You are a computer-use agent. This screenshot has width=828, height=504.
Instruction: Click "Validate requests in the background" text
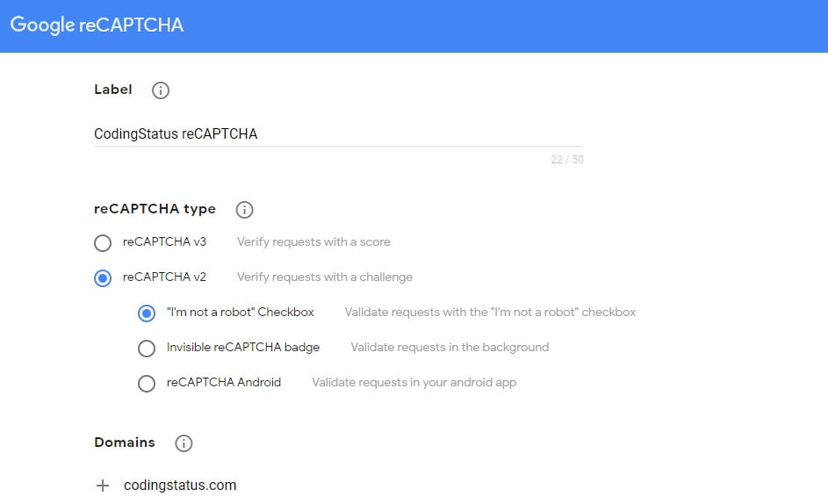[x=450, y=347]
